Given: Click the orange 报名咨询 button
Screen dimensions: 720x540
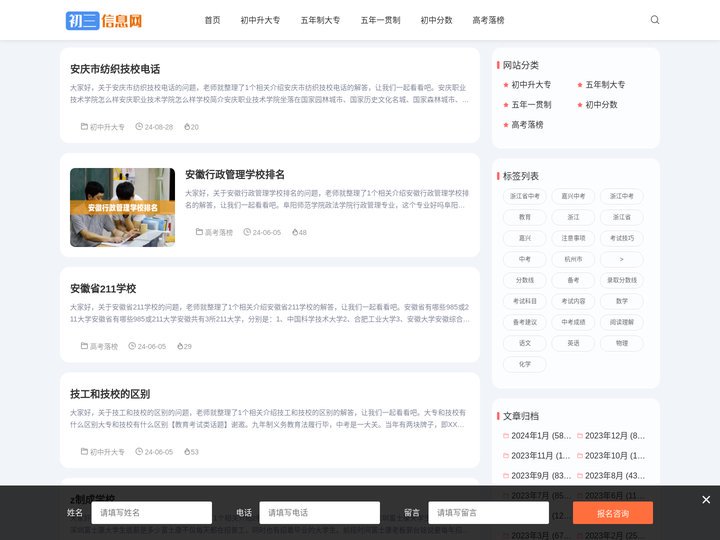Looking at the screenshot, I should 613,513.
